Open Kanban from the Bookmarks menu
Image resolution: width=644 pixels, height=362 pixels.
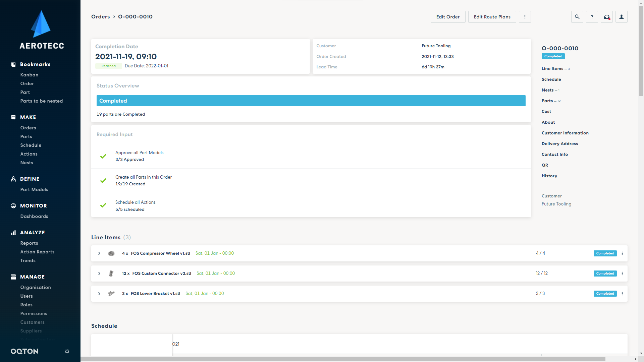29,75
